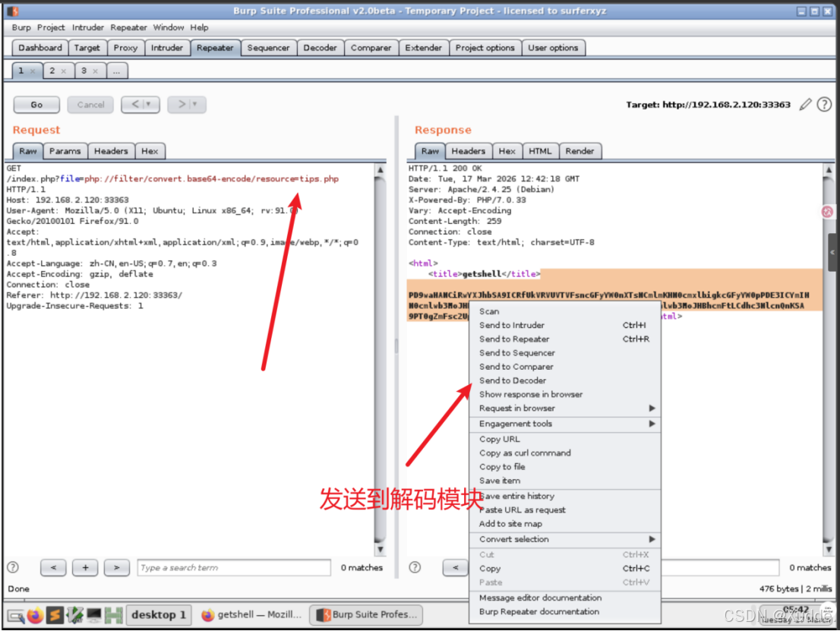Open the Dashboard tab
840x631 pixels.
point(40,48)
